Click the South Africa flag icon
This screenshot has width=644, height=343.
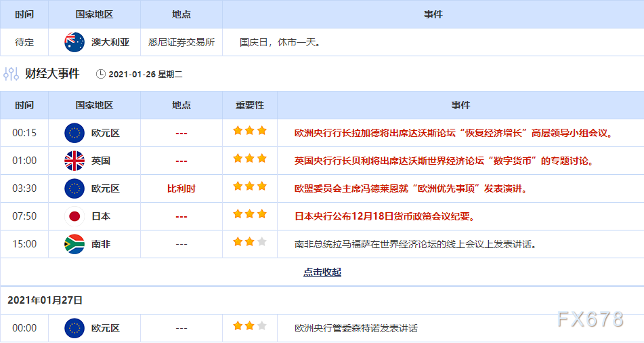[x=74, y=244]
